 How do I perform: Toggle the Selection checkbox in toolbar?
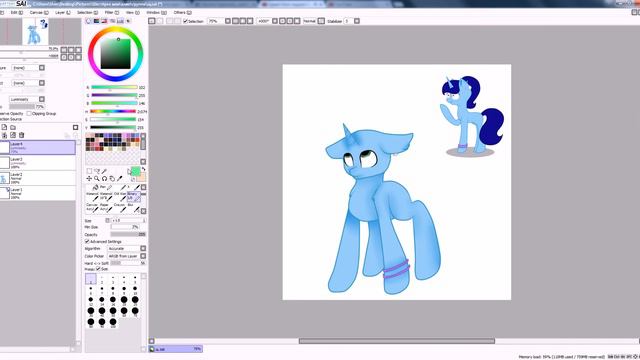point(185,21)
